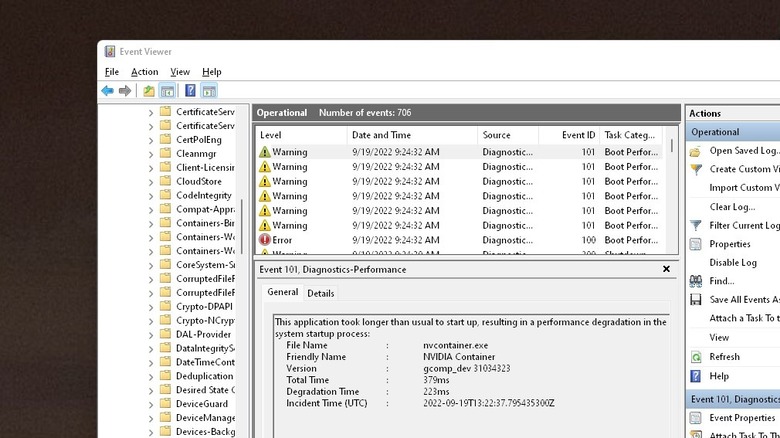Image resolution: width=780 pixels, height=438 pixels.
Task: Click the Find binoculars icon
Action: pos(696,281)
